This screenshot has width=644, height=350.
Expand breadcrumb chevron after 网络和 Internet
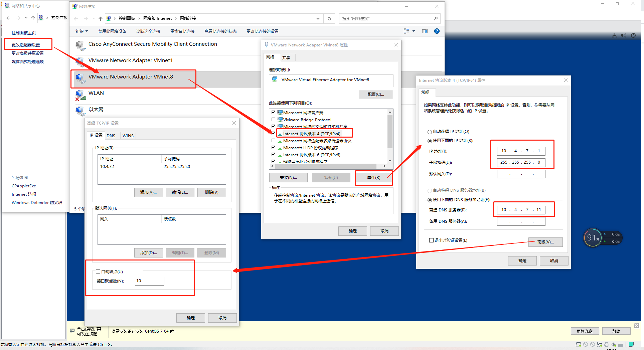176,18
